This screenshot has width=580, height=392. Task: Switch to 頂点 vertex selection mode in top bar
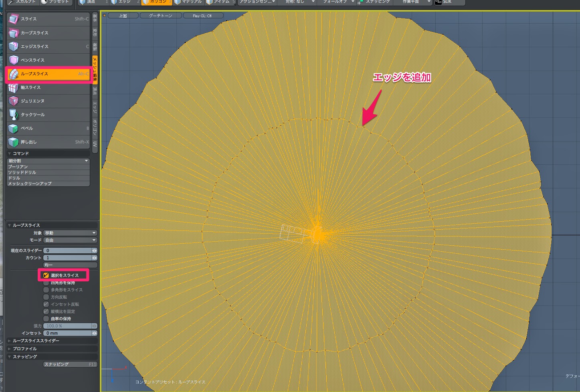[x=93, y=2]
